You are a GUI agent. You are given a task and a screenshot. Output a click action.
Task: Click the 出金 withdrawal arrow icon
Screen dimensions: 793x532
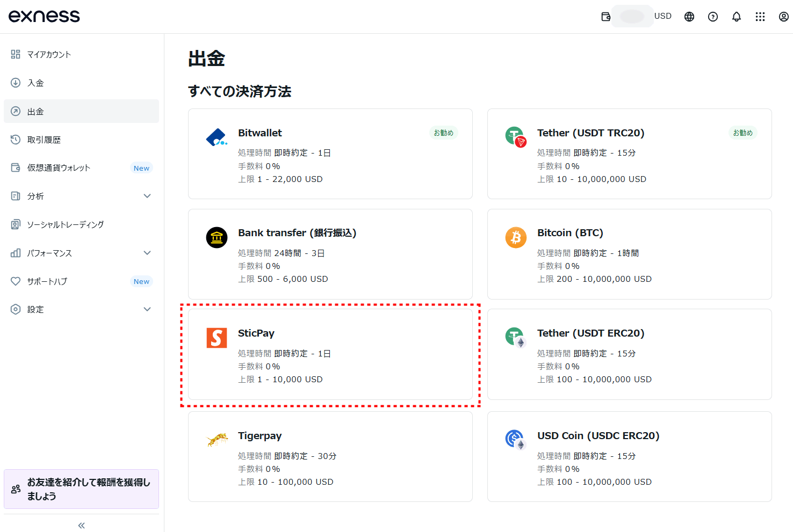(x=16, y=111)
